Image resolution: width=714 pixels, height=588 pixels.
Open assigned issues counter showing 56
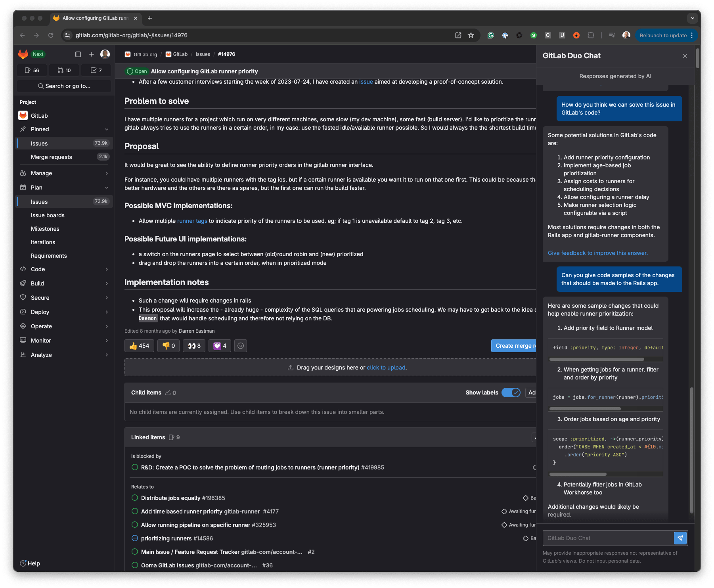point(32,70)
